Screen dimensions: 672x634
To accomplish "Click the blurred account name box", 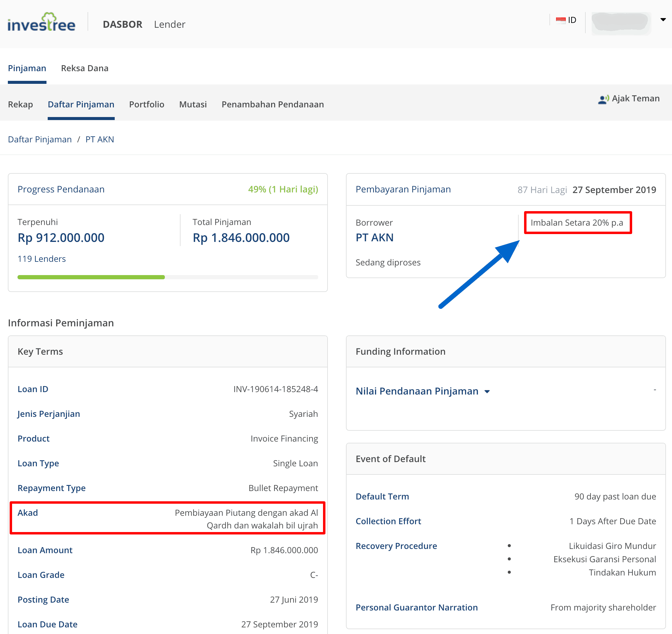I will 621,22.
